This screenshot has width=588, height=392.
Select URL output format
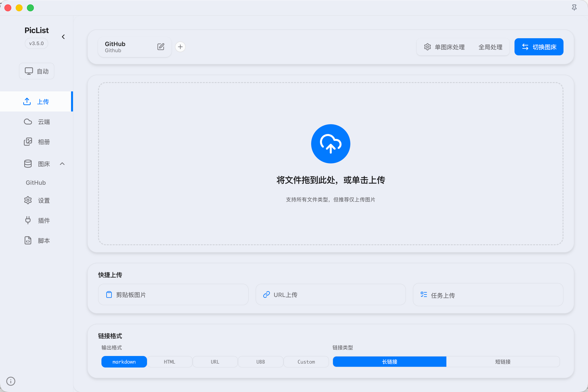(215, 362)
